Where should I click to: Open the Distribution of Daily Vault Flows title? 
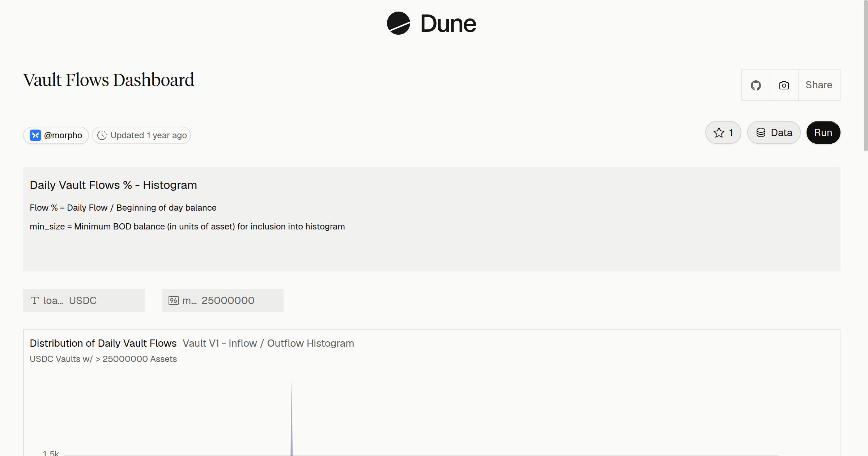[103, 343]
